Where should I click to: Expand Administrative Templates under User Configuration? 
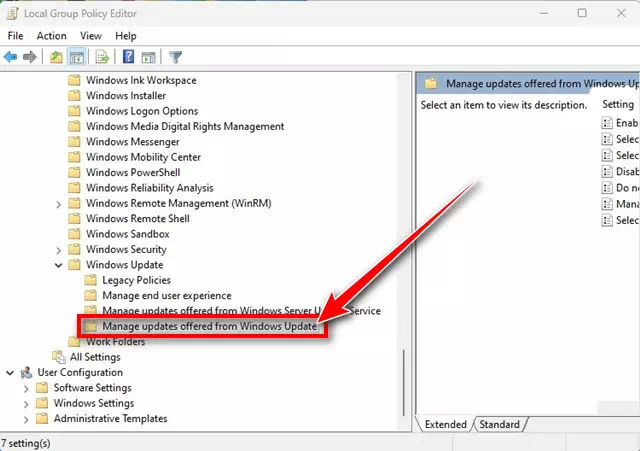(26, 419)
